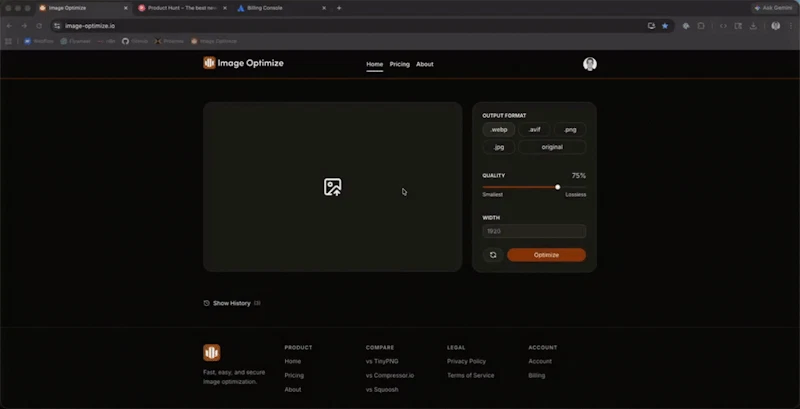
Task: Select .webp output format
Action: click(498, 130)
